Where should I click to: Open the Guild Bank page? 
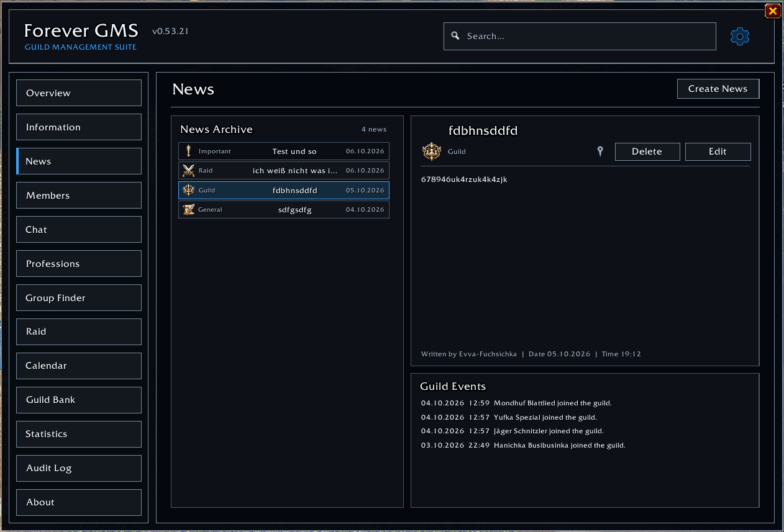(x=79, y=400)
